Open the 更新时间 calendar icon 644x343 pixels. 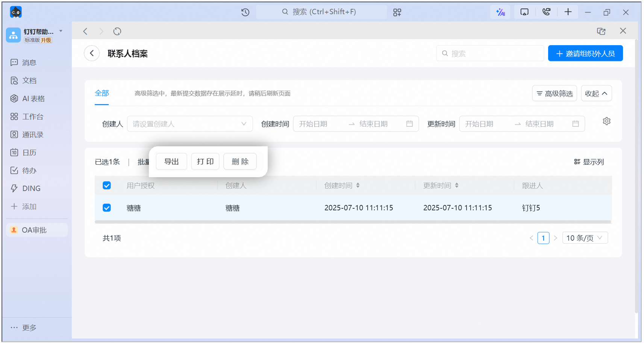tap(576, 124)
